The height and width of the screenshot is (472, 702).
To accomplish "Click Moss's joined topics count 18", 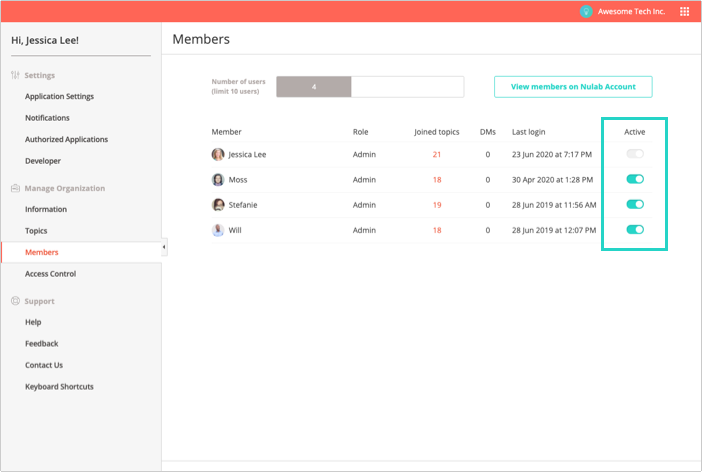I will [437, 180].
